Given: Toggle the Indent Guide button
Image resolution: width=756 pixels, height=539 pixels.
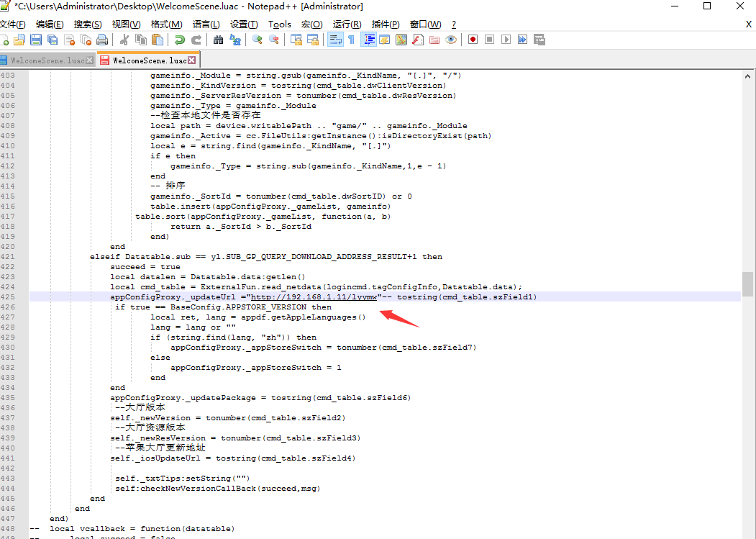Looking at the screenshot, I should [x=368, y=40].
